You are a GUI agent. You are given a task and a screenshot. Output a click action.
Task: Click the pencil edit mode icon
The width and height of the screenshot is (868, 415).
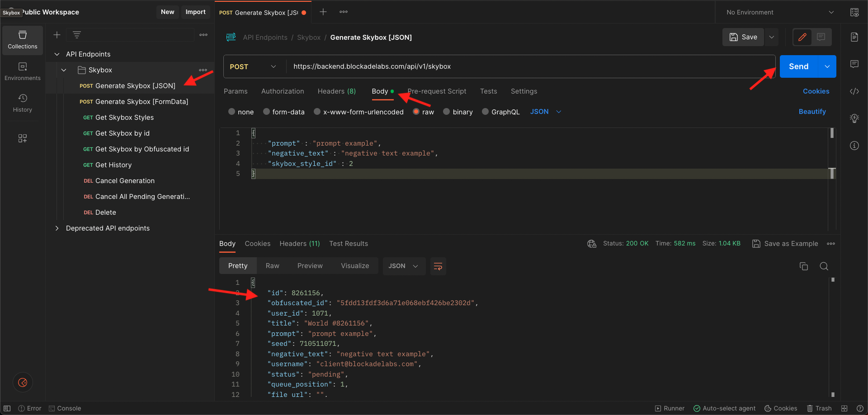click(802, 37)
